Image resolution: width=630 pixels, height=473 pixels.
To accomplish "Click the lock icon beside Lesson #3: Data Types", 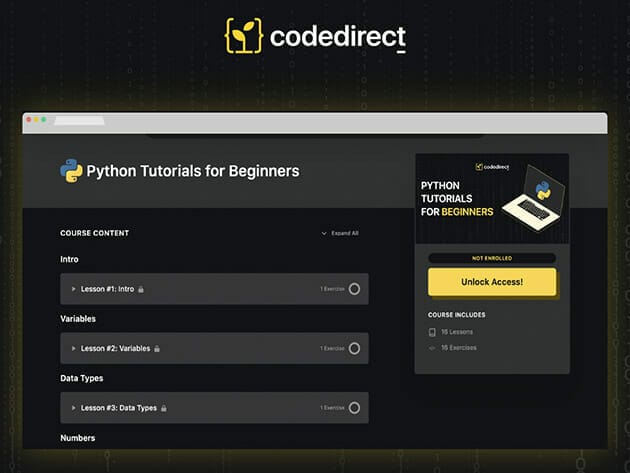I will [163, 408].
